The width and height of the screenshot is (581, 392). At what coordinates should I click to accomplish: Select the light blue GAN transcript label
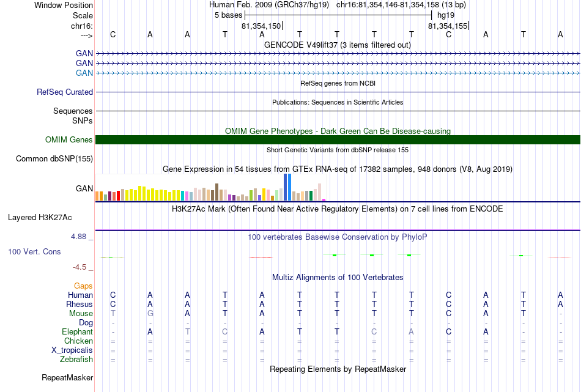[84, 73]
